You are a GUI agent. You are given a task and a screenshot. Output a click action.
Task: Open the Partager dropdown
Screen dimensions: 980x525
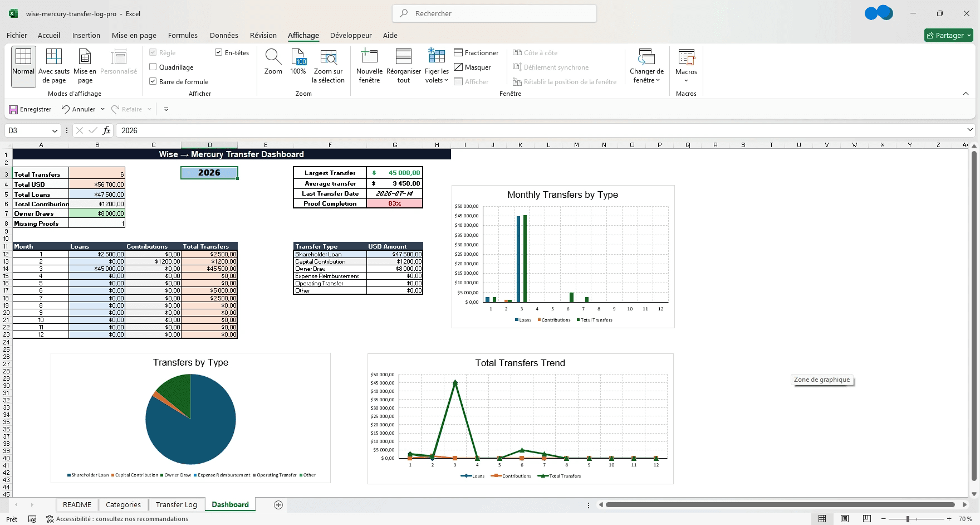(969, 35)
